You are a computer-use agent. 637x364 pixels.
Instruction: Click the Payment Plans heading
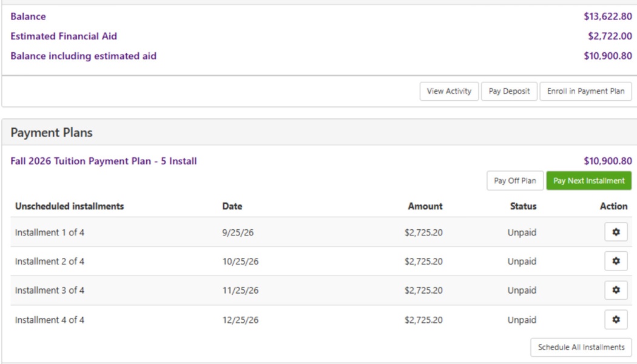pyautogui.click(x=52, y=132)
